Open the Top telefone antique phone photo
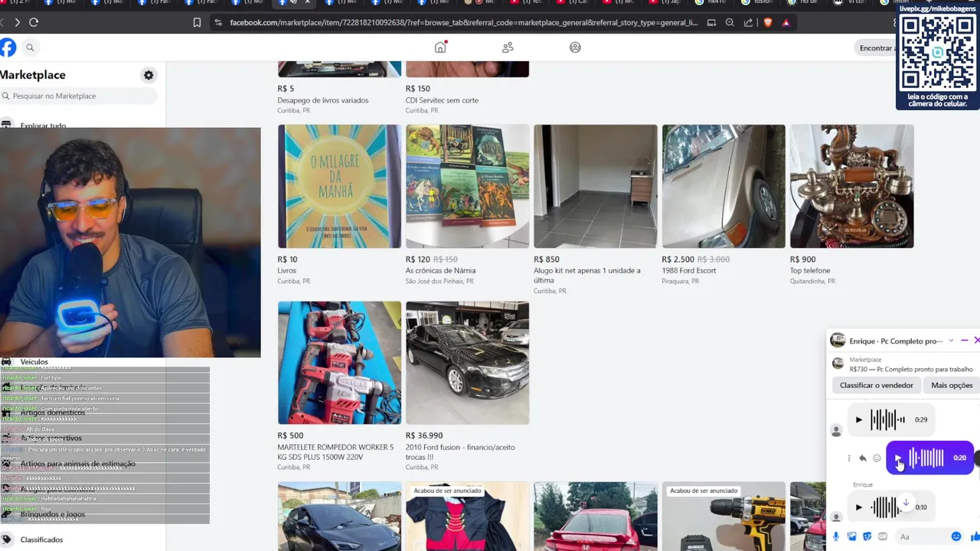This screenshot has width=980, height=551. tap(851, 186)
